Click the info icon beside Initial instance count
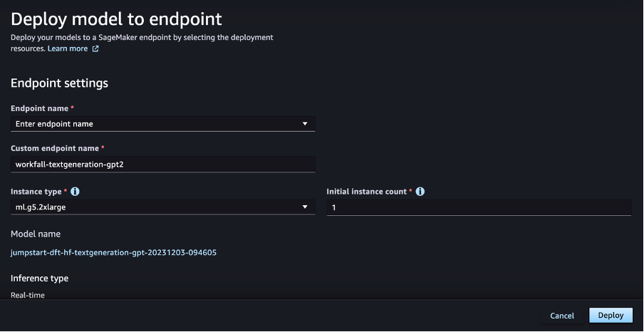This screenshot has width=644, height=332. (420, 192)
